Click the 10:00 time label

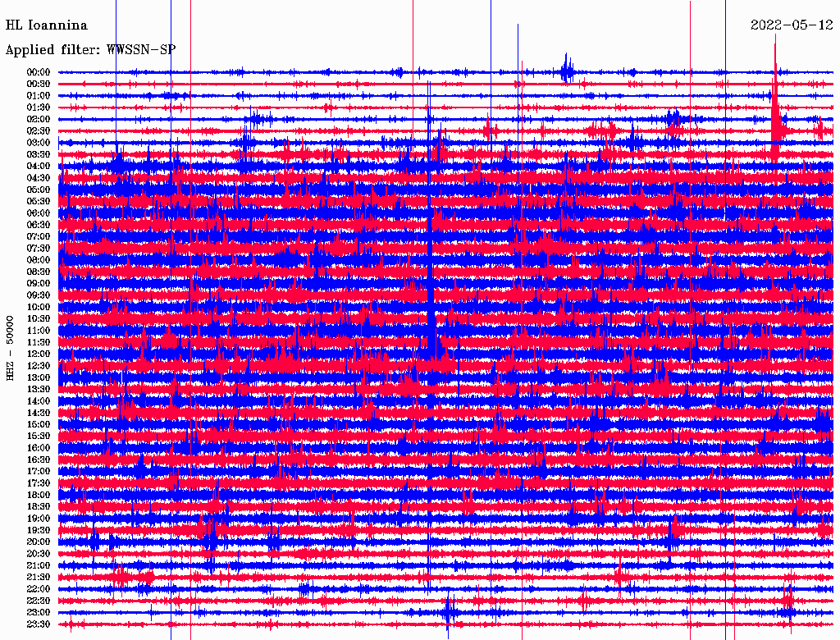pyautogui.click(x=39, y=307)
